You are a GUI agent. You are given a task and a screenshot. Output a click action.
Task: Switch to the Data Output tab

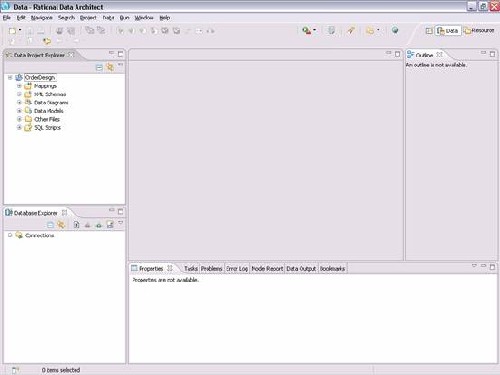pyautogui.click(x=301, y=269)
